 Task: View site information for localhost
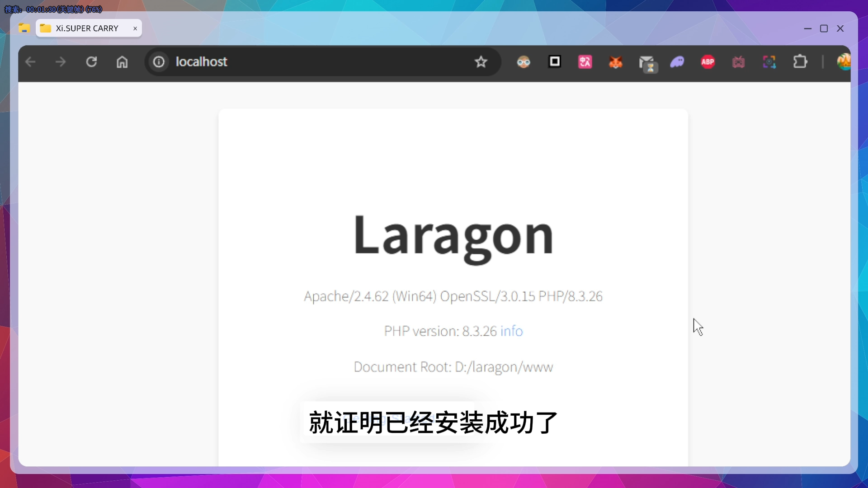pyautogui.click(x=159, y=62)
